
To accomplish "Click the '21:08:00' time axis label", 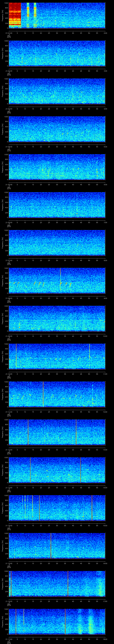I will (9, 298).
